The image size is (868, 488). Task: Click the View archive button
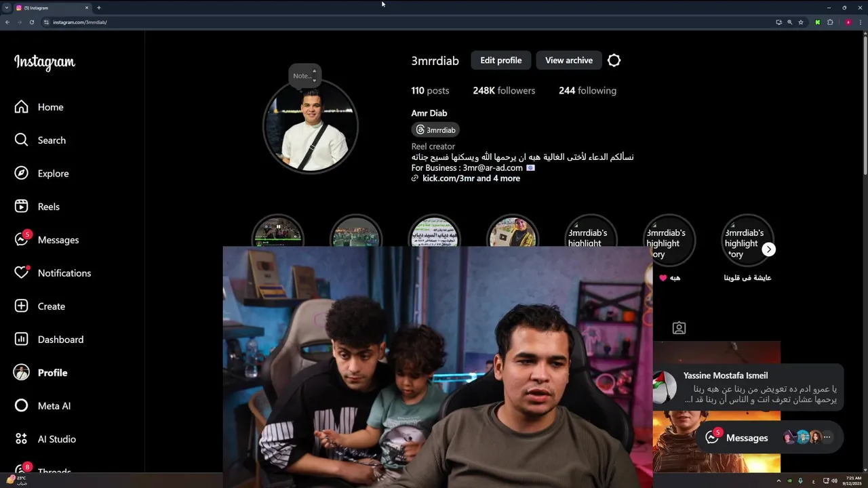569,60
